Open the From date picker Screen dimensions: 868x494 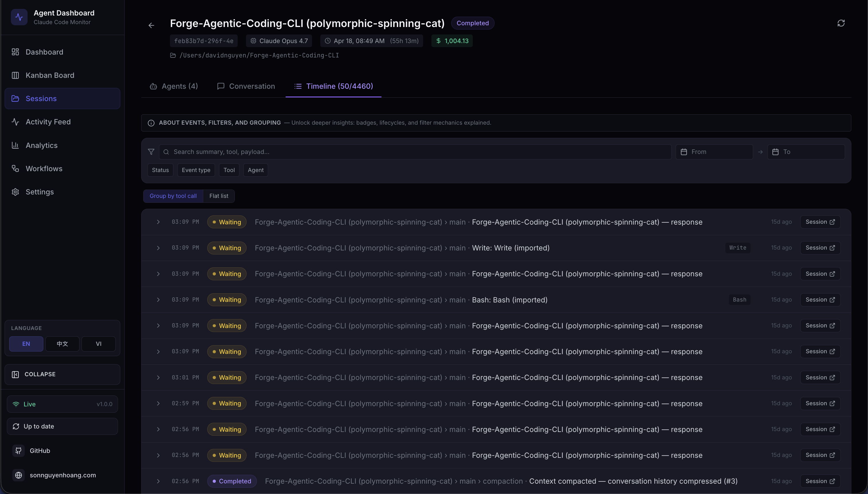point(714,152)
